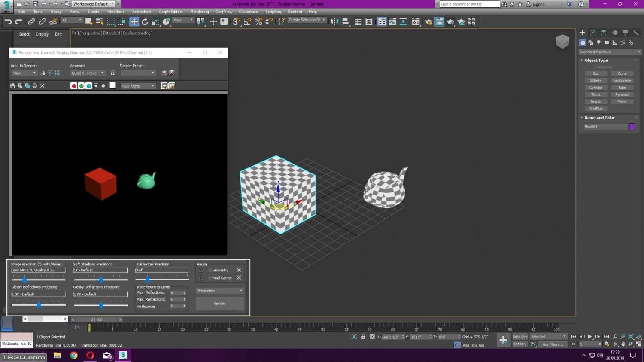Click the Rotate tool in toolbar
The width and height of the screenshot is (644, 362).
click(145, 22)
